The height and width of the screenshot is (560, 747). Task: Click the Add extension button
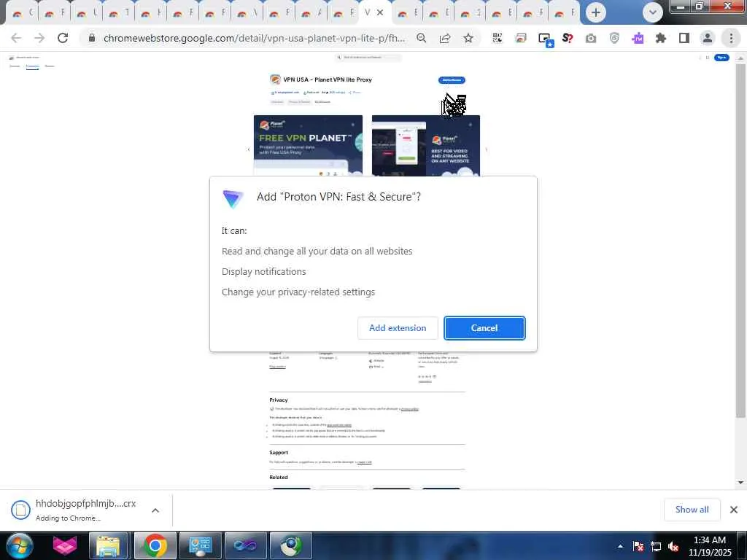398,327
